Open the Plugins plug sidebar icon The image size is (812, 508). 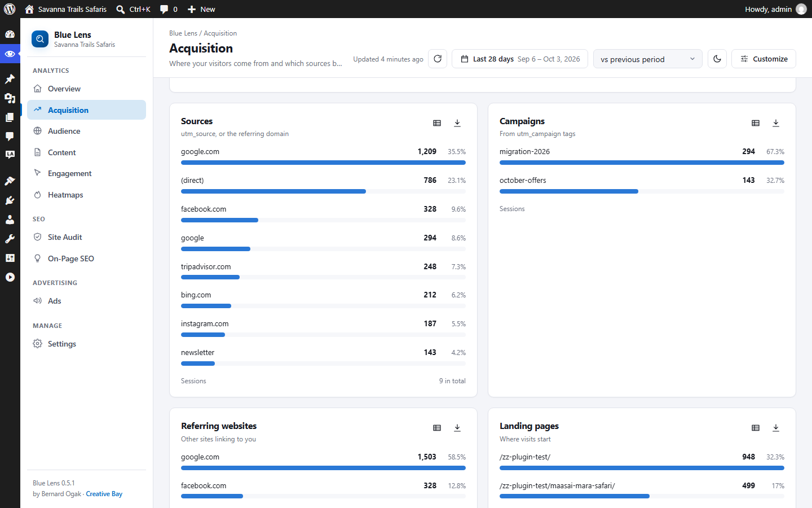10,200
